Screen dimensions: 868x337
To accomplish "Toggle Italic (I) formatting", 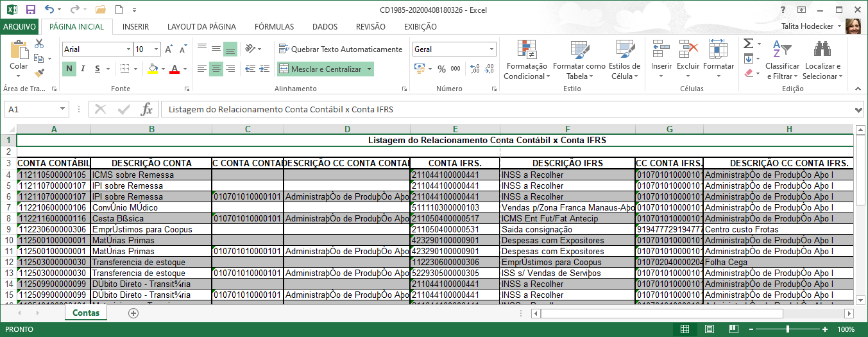I will click(x=83, y=69).
